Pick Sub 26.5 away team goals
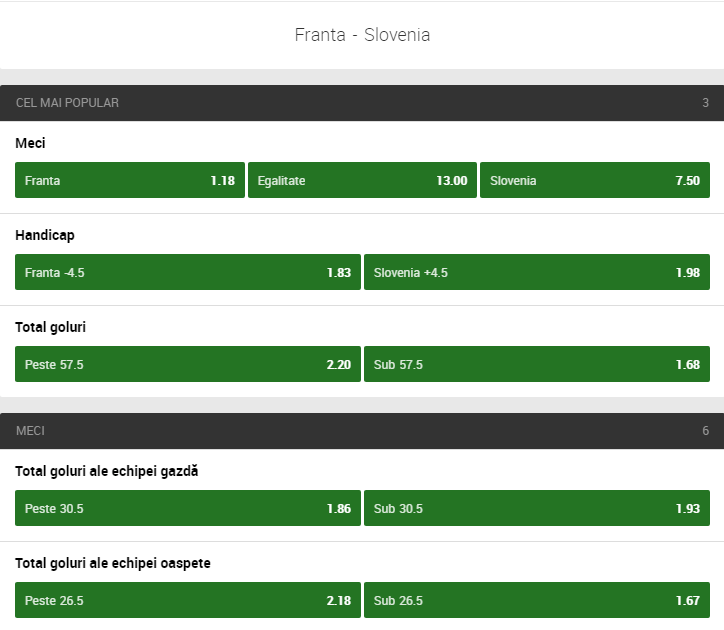Screen dimensions: 724x630 click(x=537, y=600)
